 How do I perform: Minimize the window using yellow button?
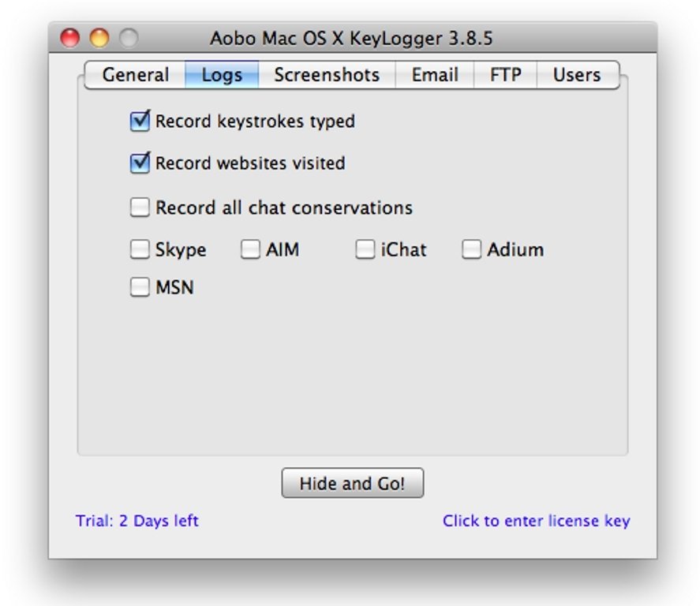pos(99,38)
